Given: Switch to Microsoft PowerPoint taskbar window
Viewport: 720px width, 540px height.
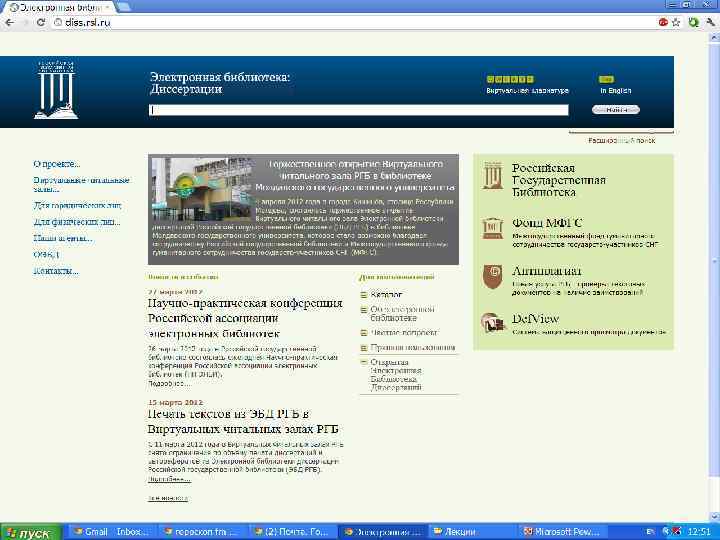Looking at the screenshot, I should [x=565, y=532].
